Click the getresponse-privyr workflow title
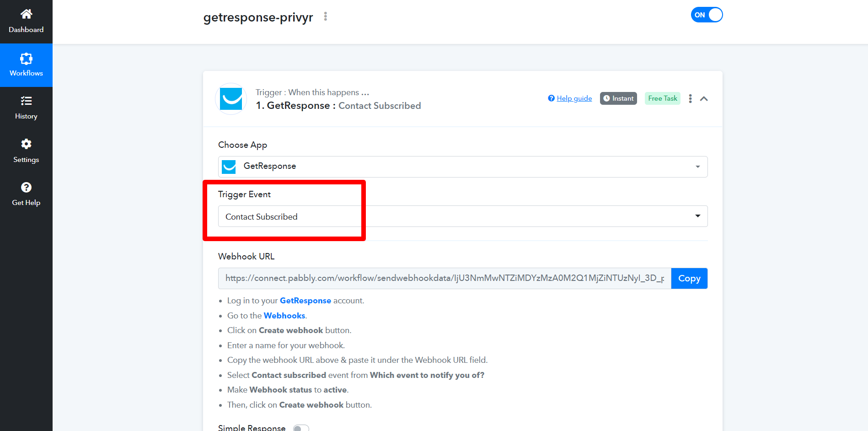 pos(258,17)
